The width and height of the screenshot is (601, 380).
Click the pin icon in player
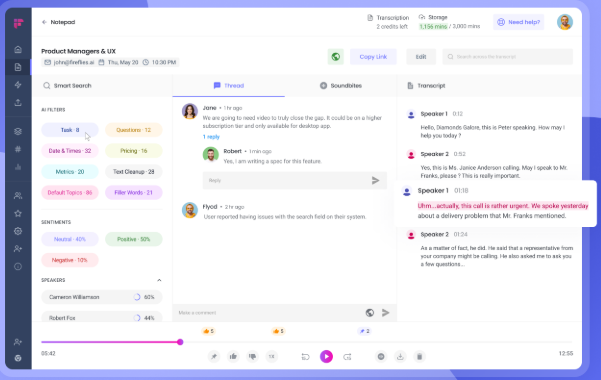pos(214,357)
